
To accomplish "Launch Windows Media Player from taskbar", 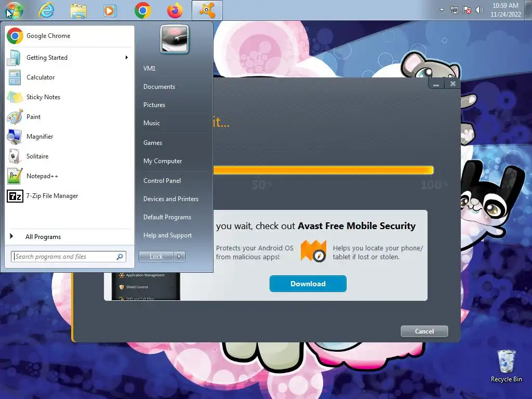I will click(x=110, y=10).
